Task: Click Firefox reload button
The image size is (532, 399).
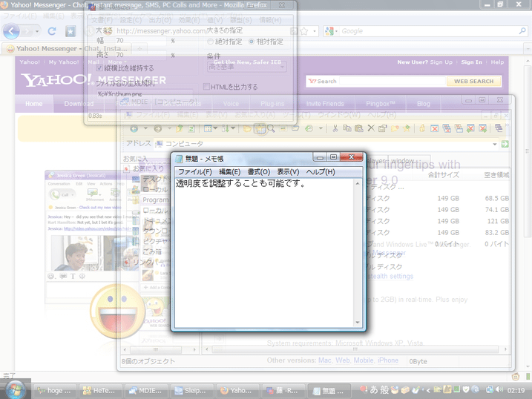Action: tap(52, 32)
